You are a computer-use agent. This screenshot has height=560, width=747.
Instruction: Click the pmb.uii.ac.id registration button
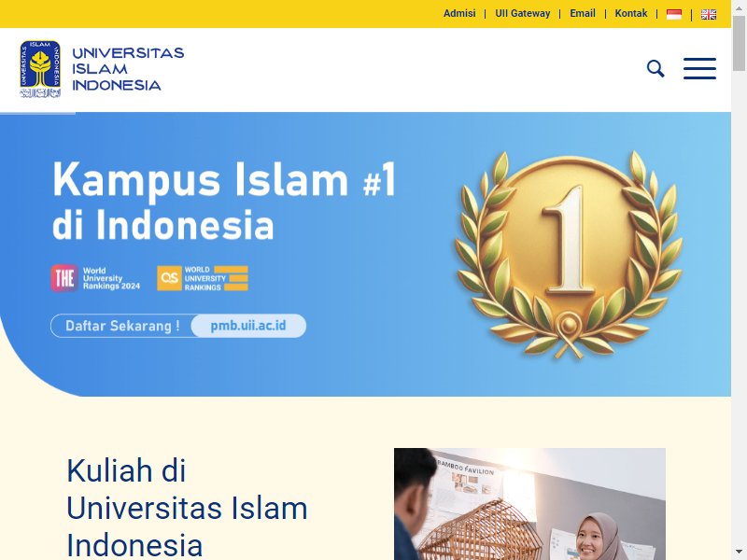248,326
